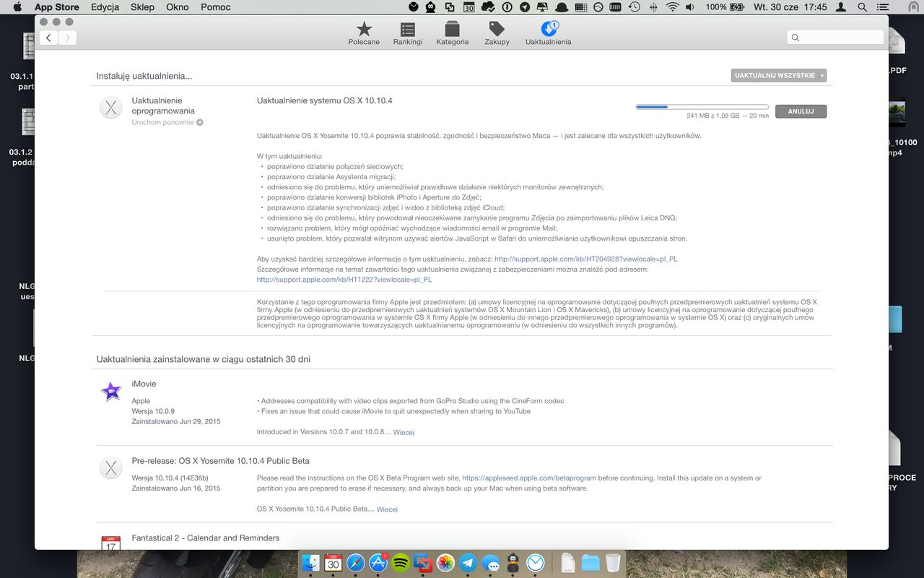Viewport: 924px width, 578px height.
Task: Click the update download progress bar
Action: [x=702, y=107]
